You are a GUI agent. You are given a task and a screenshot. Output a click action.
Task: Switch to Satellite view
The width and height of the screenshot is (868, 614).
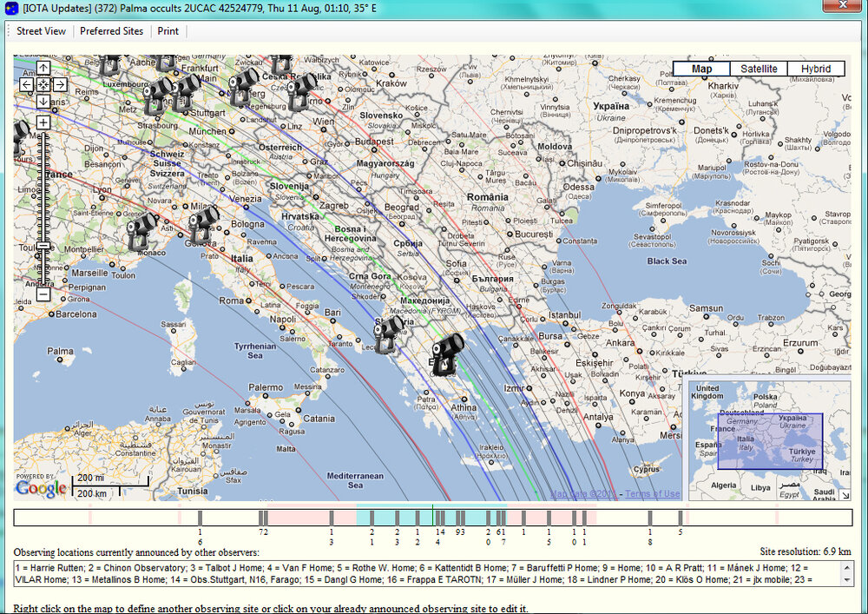(759, 68)
